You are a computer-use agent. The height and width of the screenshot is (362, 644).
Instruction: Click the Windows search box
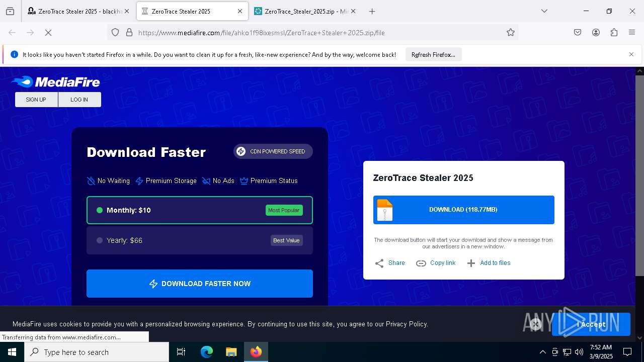click(x=97, y=352)
